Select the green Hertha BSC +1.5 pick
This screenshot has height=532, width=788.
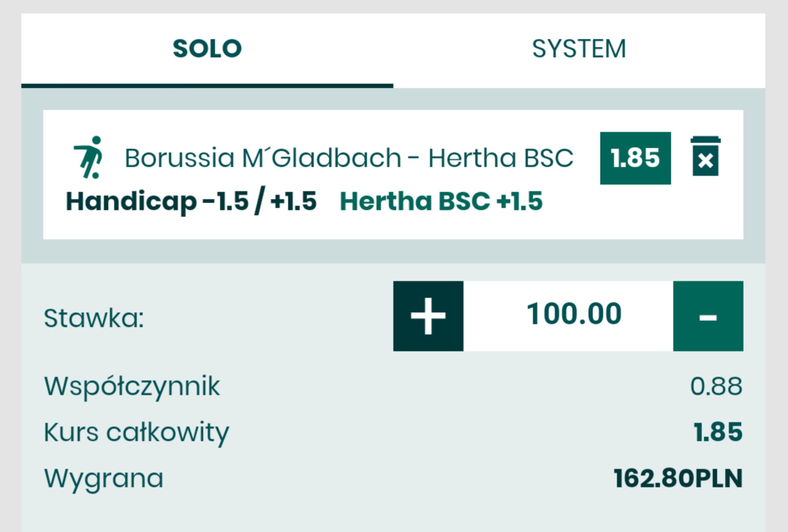(441, 202)
